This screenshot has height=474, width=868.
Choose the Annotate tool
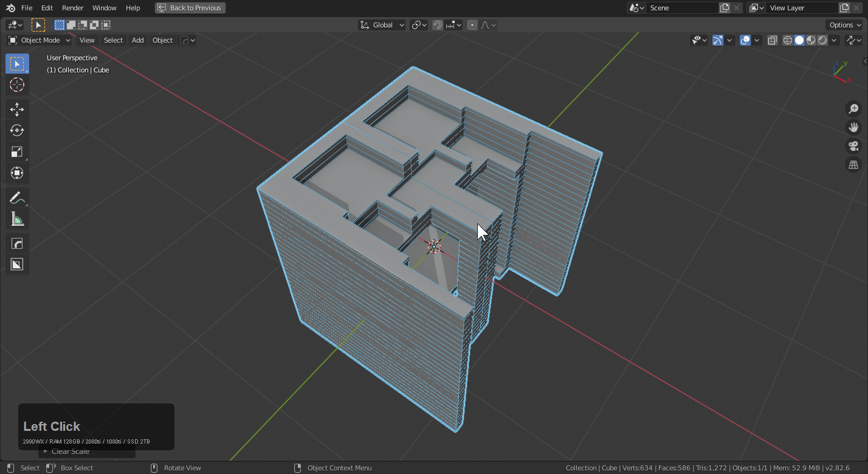[17, 198]
